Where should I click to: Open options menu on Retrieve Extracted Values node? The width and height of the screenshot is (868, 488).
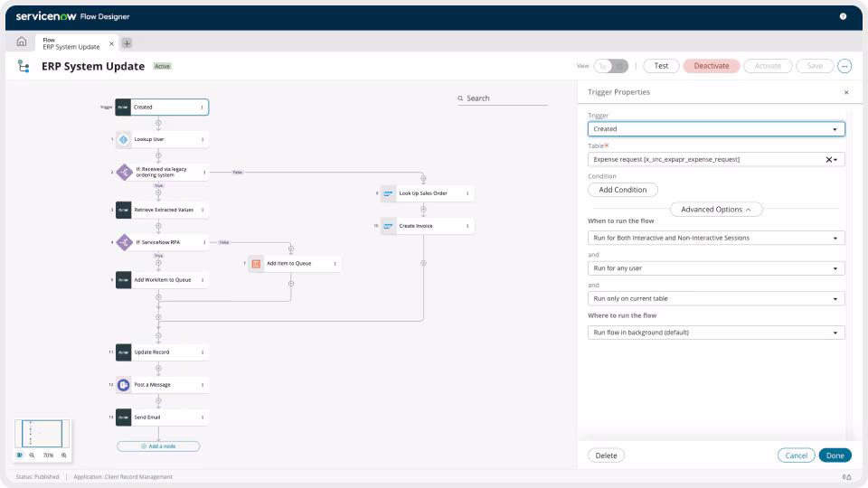click(x=203, y=210)
